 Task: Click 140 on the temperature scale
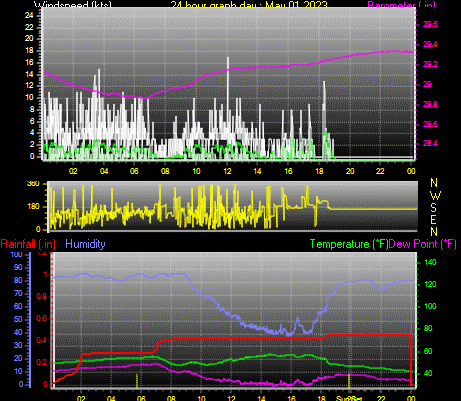coord(430,262)
